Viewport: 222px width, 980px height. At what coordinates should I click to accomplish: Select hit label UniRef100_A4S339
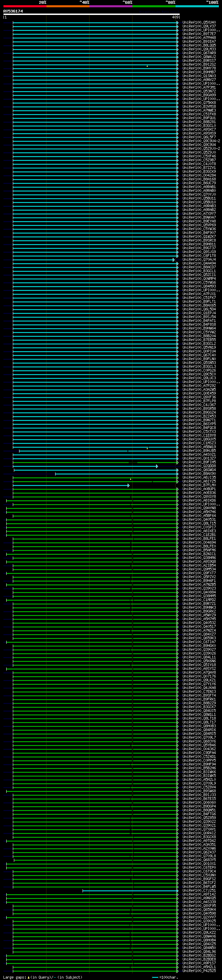pos(199,902)
